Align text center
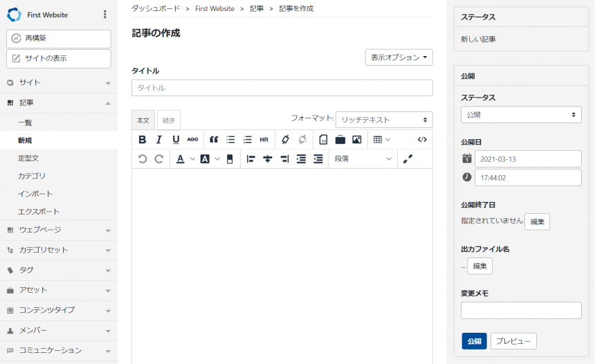The image size is (595, 364). 268,159
